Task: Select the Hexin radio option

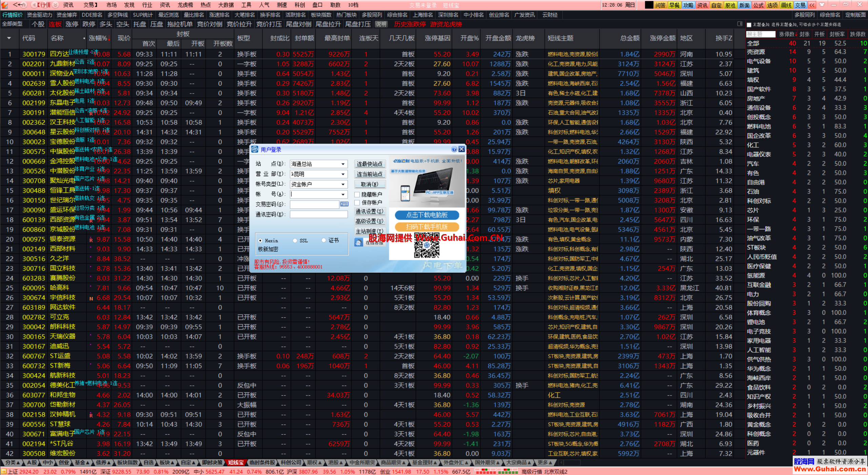Action: pos(260,241)
